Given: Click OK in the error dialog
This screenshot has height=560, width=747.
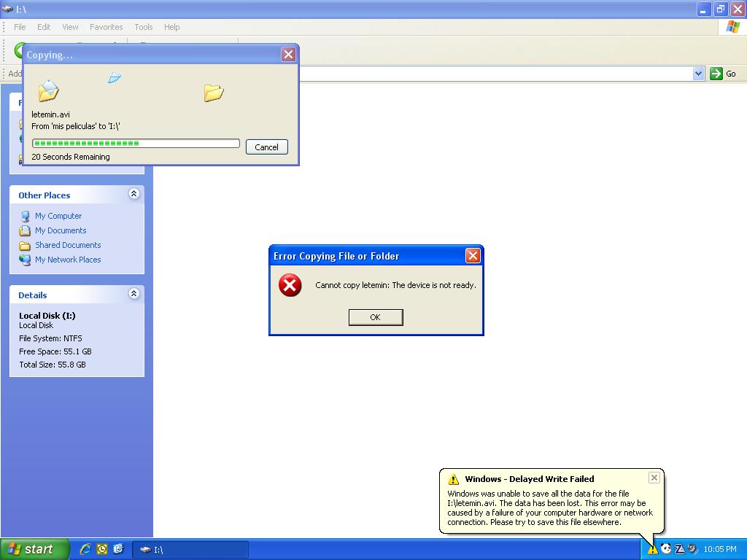Looking at the screenshot, I should pyautogui.click(x=376, y=317).
